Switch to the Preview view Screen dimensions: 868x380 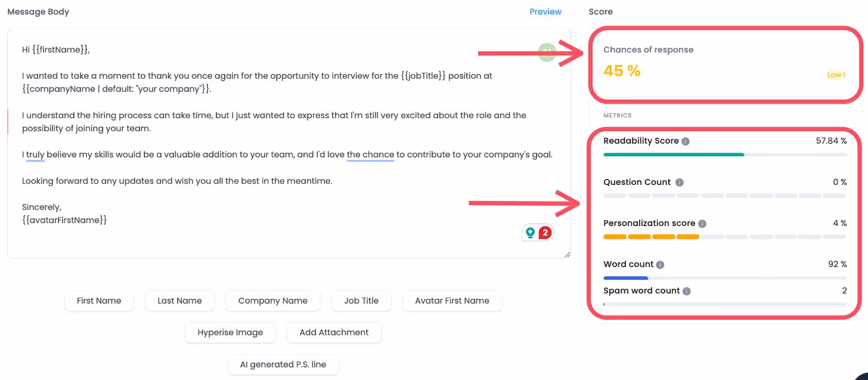pos(545,11)
